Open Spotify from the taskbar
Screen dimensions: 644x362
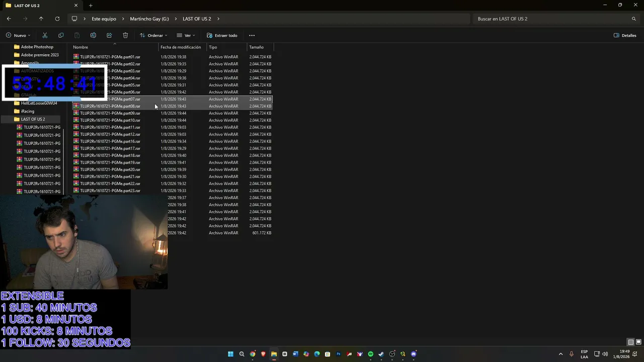[x=371, y=354]
